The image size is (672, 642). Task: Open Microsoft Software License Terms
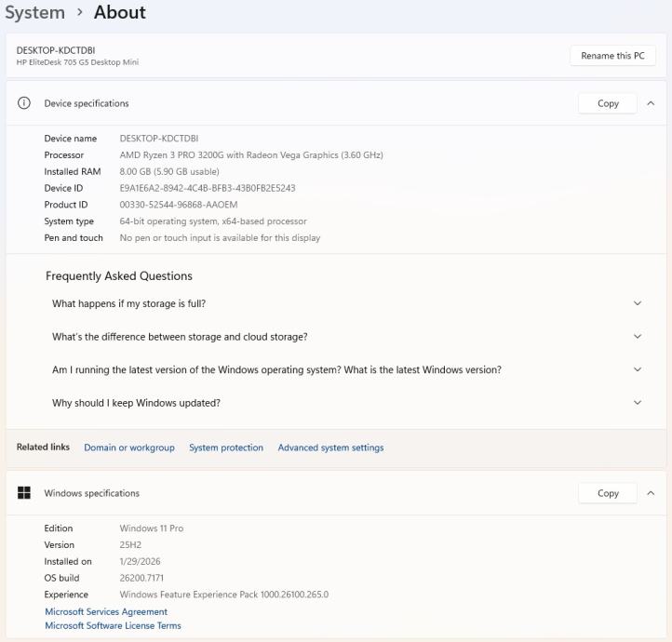[113, 626]
